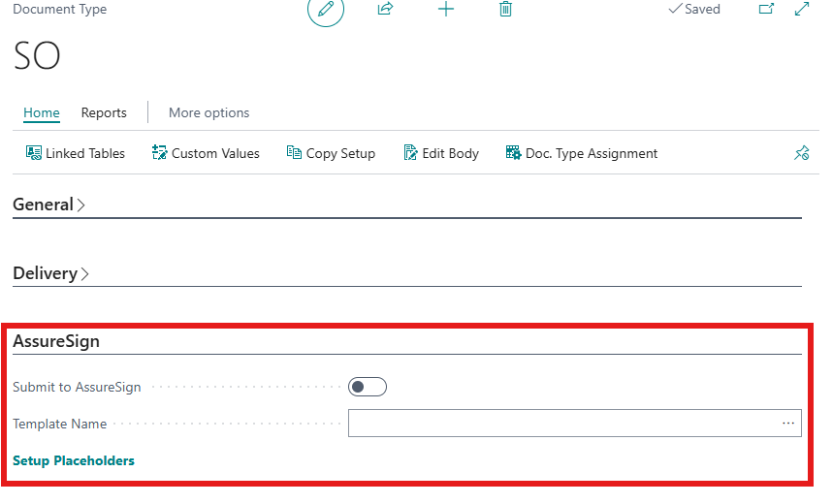Switch to the Reports tab

click(x=104, y=112)
